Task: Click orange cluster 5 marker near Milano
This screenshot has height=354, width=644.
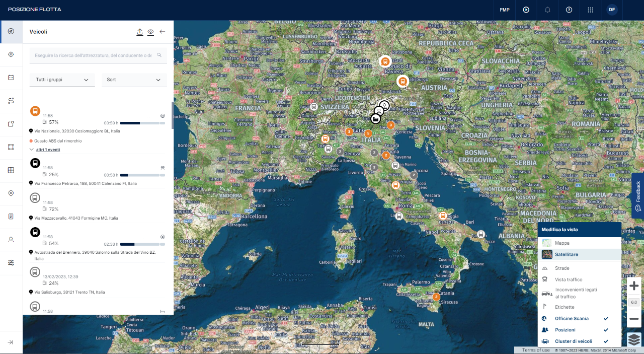Action: [368, 133]
